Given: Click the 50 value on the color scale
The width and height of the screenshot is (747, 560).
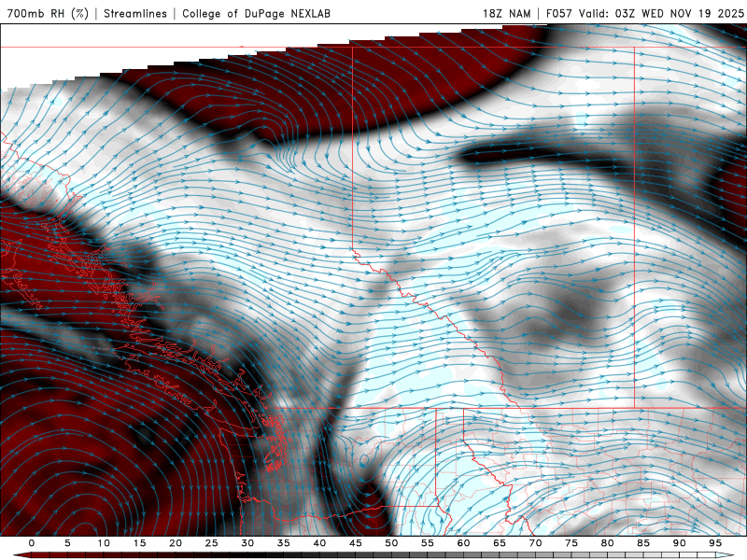Looking at the screenshot, I should (391, 543).
